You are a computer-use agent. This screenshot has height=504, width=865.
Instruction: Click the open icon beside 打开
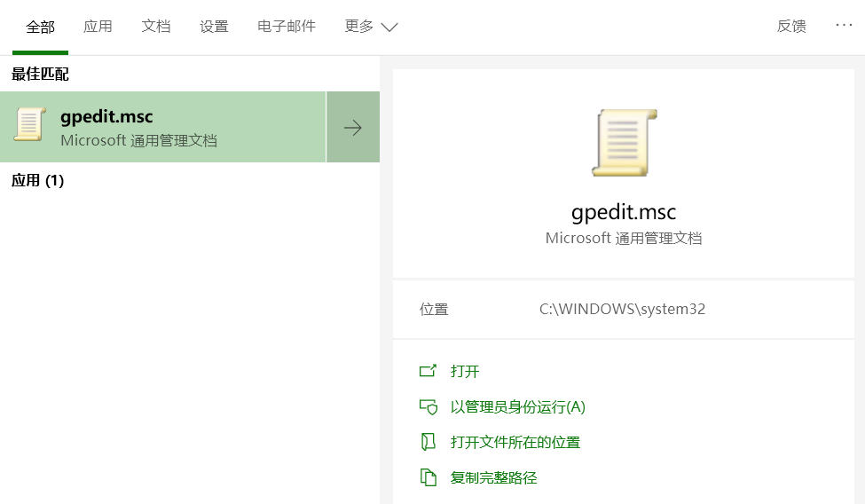[x=429, y=371]
